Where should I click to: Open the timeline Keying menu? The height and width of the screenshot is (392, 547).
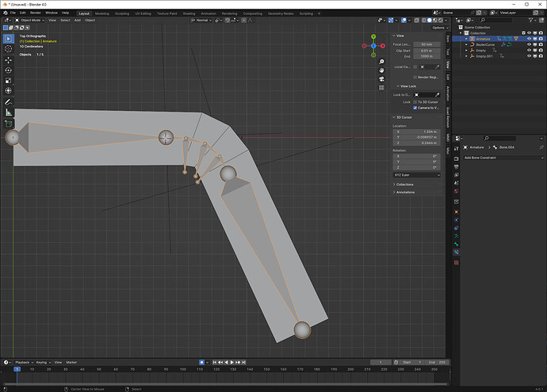(43, 363)
